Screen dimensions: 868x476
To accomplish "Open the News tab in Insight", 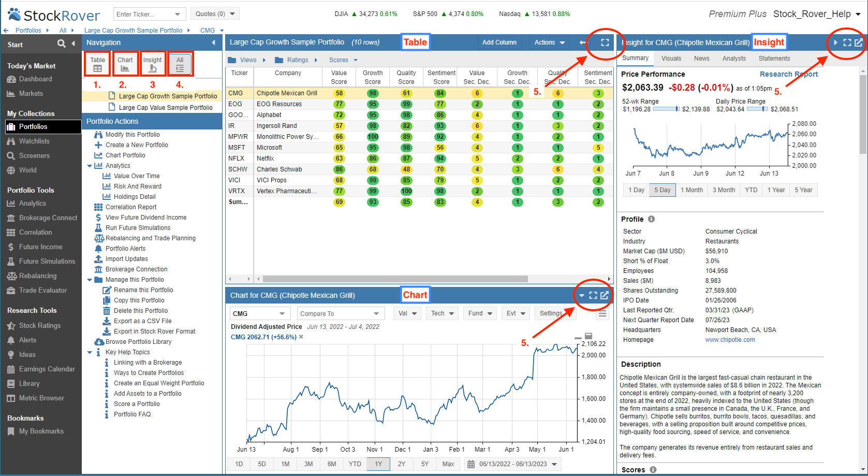I will click(701, 59).
